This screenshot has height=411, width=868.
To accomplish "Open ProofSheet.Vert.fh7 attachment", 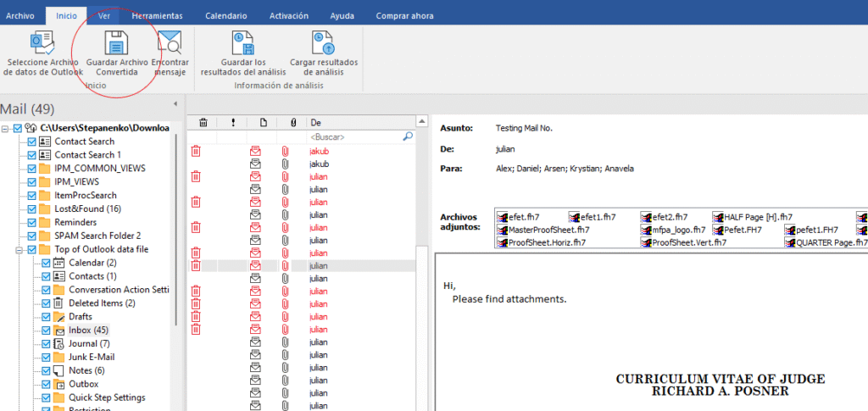I will coord(684,242).
